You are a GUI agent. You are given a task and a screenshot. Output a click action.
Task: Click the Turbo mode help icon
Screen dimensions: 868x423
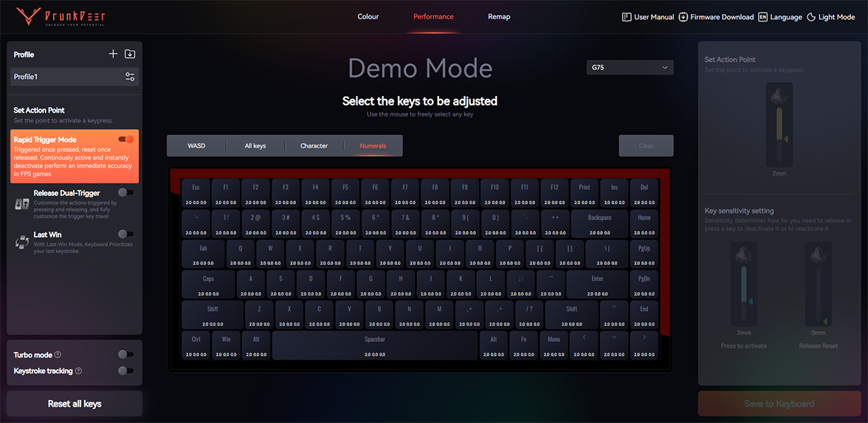pyautogui.click(x=58, y=355)
